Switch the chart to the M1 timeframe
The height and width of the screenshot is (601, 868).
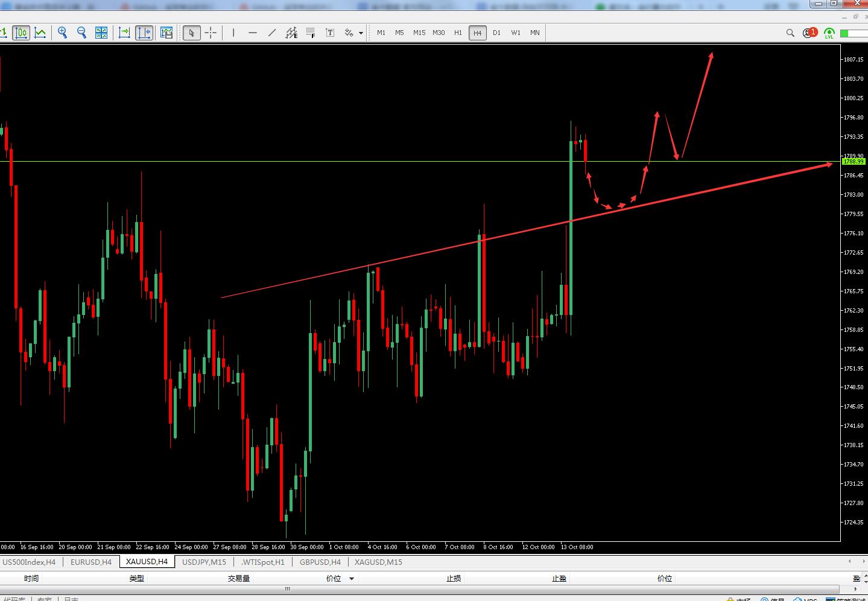tap(381, 33)
